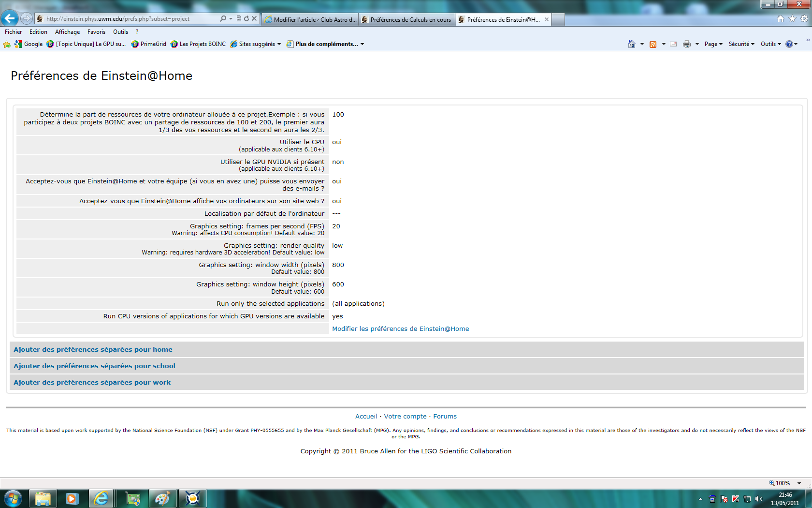Screen dimensions: 812x508
Task: Click the search magnifier in address bar
Action: coord(223,18)
